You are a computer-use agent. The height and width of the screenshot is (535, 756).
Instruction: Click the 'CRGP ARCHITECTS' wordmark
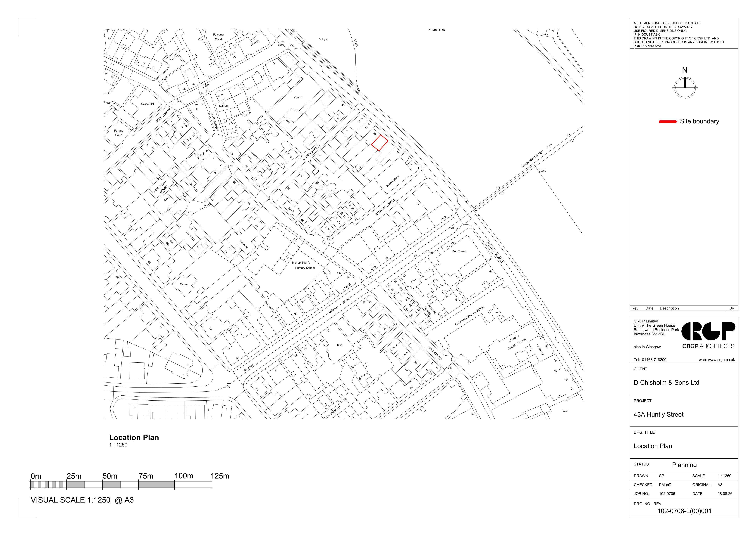[x=708, y=346]
